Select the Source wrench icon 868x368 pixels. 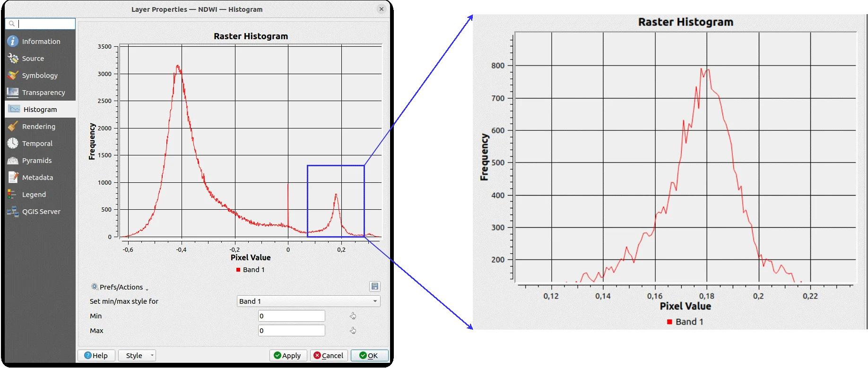pyautogui.click(x=13, y=59)
